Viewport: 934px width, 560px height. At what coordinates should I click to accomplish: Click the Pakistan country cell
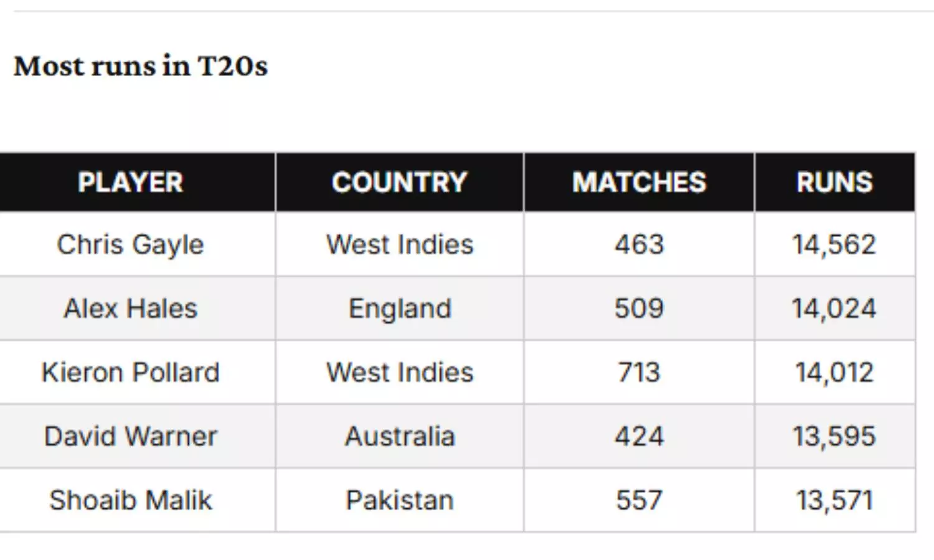point(400,500)
